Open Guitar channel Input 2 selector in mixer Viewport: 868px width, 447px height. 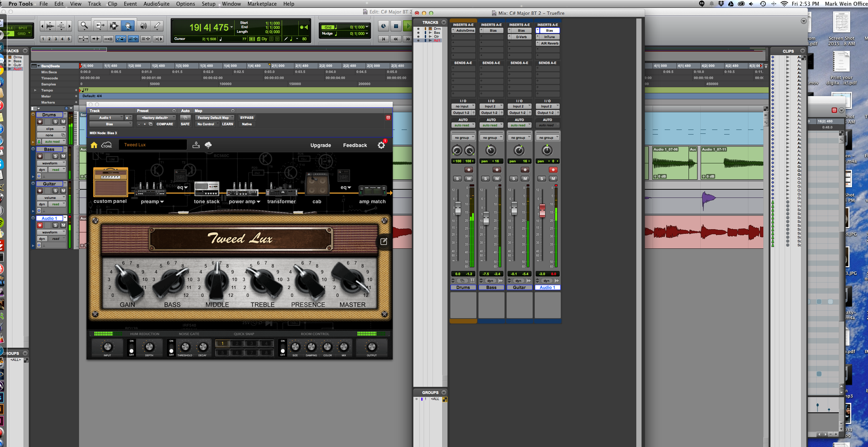(x=519, y=106)
